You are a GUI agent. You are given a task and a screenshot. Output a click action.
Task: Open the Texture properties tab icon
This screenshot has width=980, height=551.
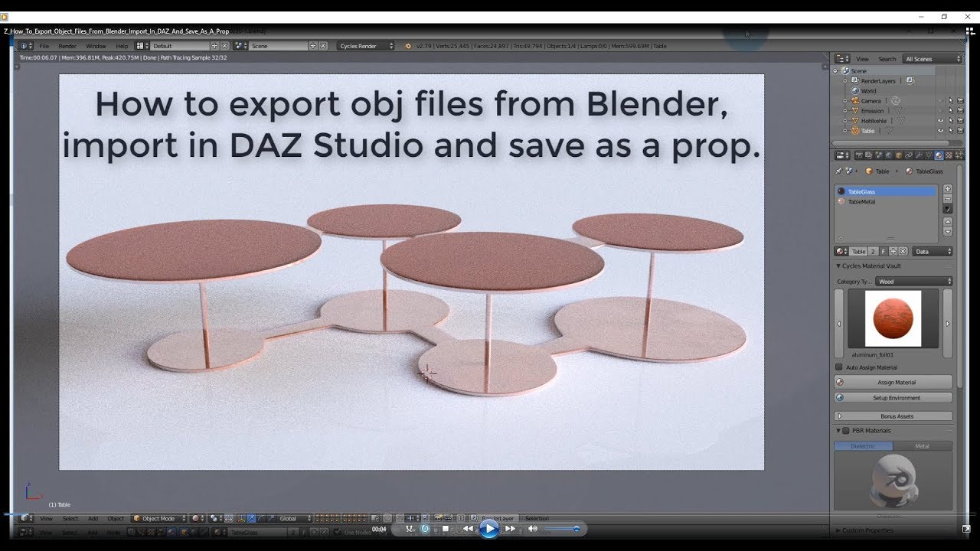point(949,155)
